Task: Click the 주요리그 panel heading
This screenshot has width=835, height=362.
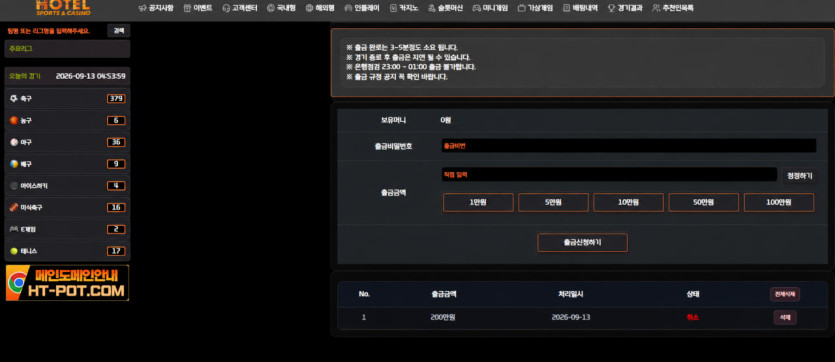Action: click(x=21, y=48)
